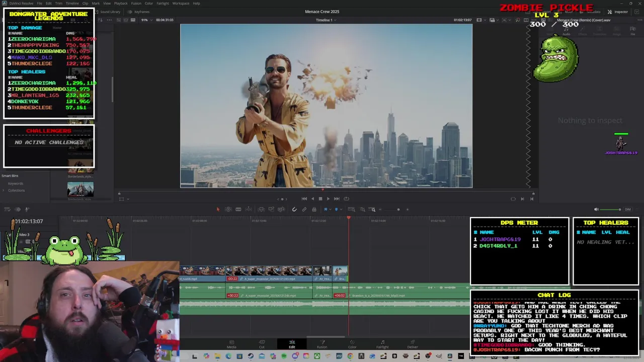Toggle the DIM audio button

point(627,209)
